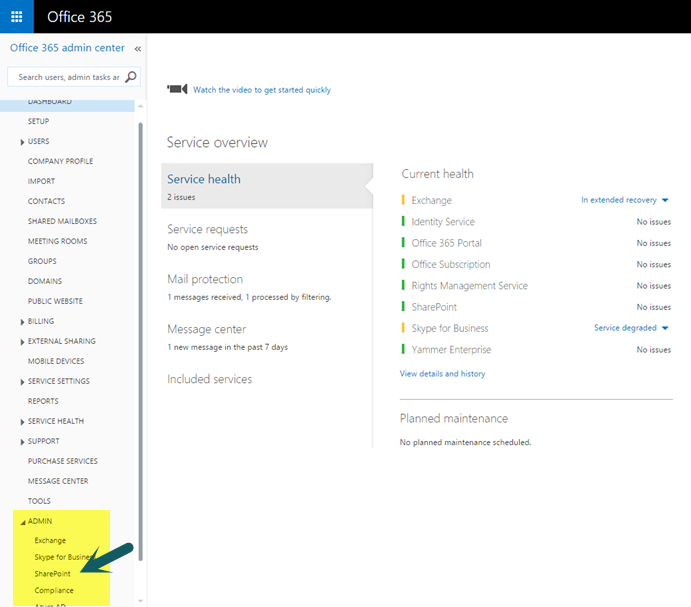Click the search magnifier icon
The image size is (691, 607).
(x=131, y=77)
